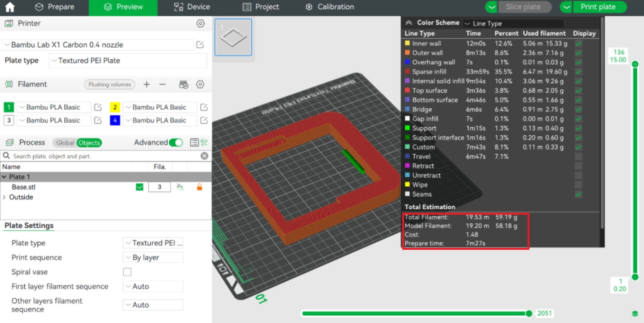The width and height of the screenshot is (644, 323).
Task: Click the Base.stl support icon
Action: tap(180, 187)
